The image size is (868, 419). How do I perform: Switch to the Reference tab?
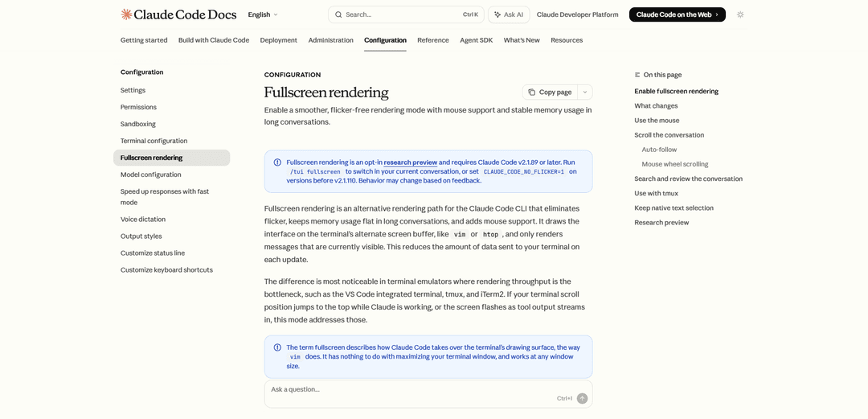(x=433, y=40)
